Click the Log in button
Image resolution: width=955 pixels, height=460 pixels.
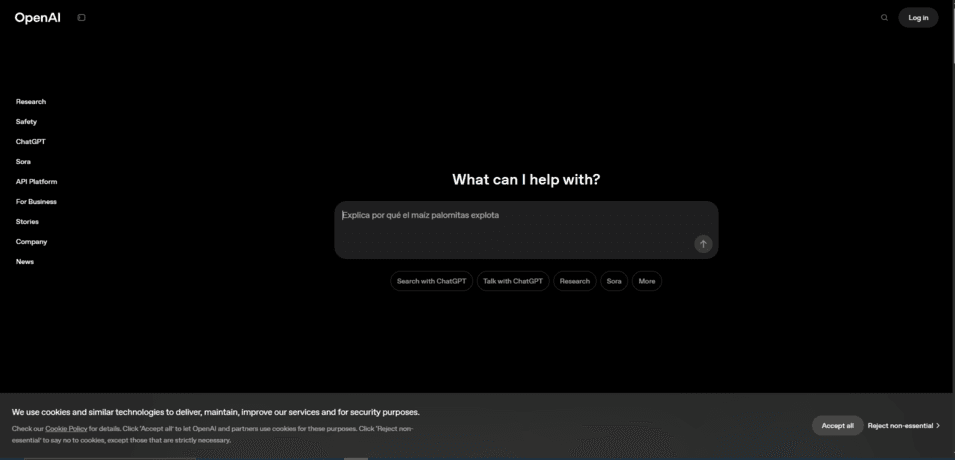tap(918, 18)
